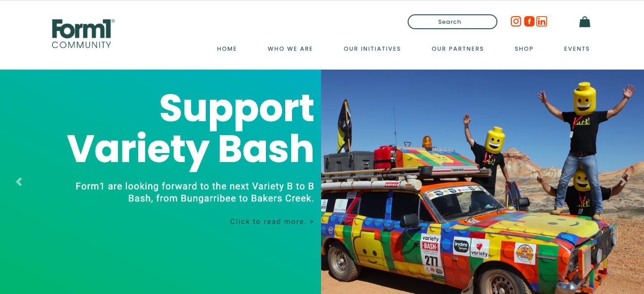
Task: Go to previous slide with left arrow
Action: (x=19, y=182)
